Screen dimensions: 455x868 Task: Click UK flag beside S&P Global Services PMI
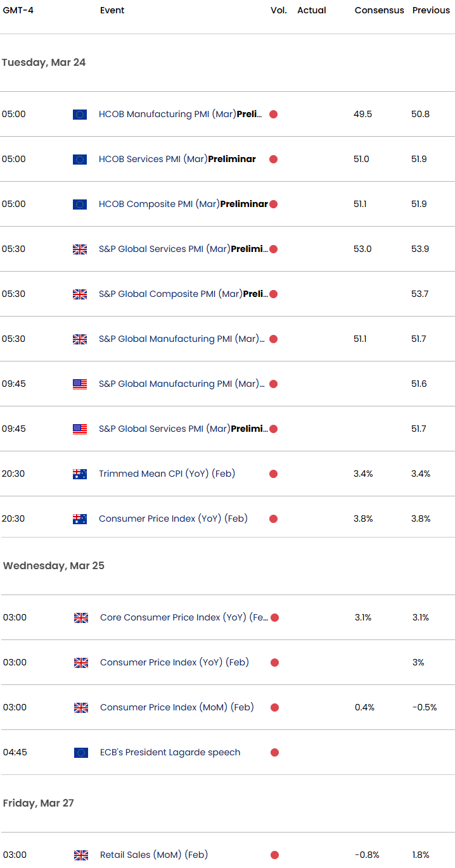tap(80, 249)
